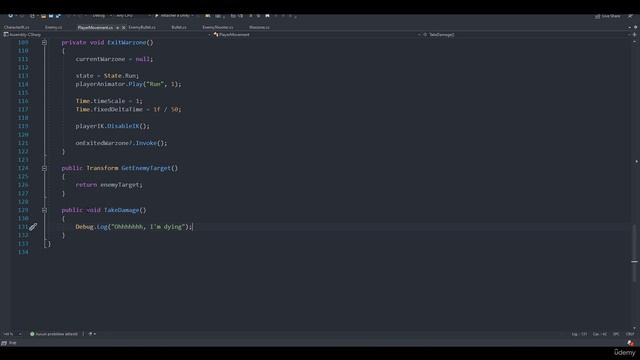Click the bookmark toolbar icon
Viewport: 640px width, 360px height.
pyautogui.click(x=267, y=16)
